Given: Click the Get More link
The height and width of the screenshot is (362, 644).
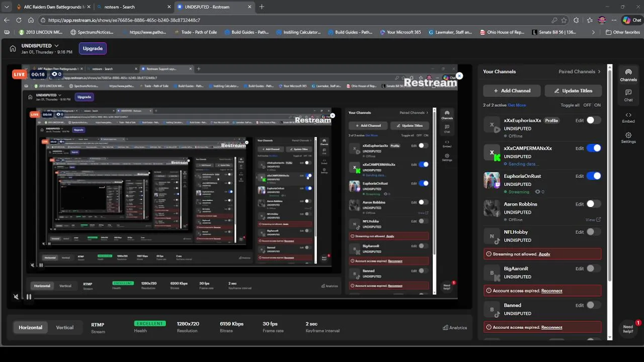Looking at the screenshot, I should 517,105.
